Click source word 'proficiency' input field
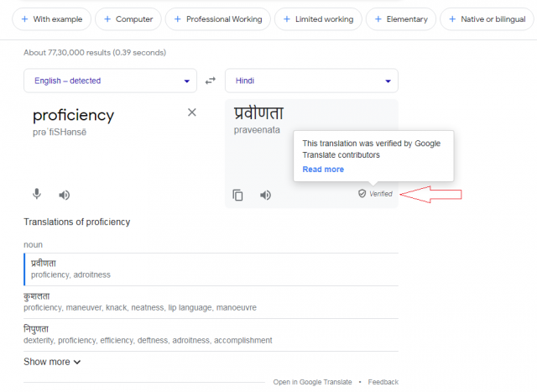The height and width of the screenshot is (392, 537). 73,115
